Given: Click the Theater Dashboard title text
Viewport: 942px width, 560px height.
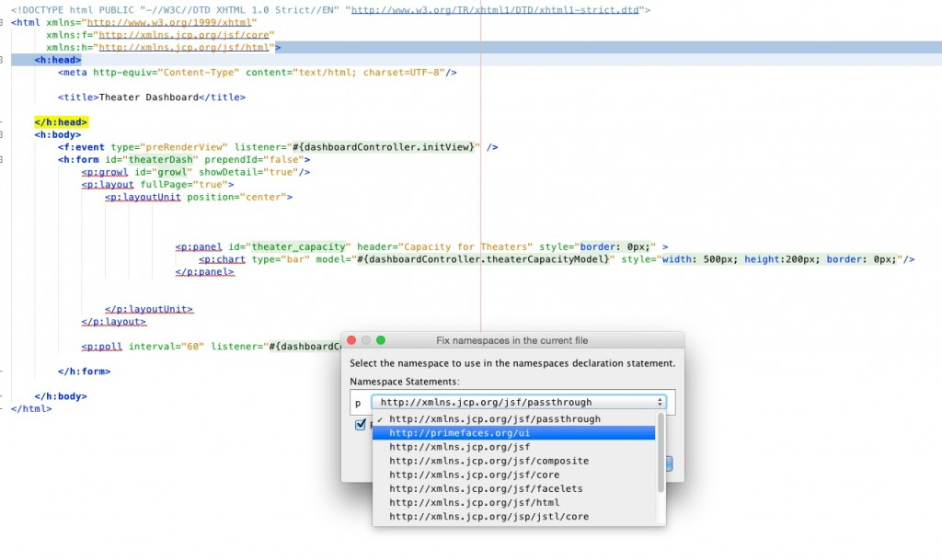Looking at the screenshot, I should point(148,97).
